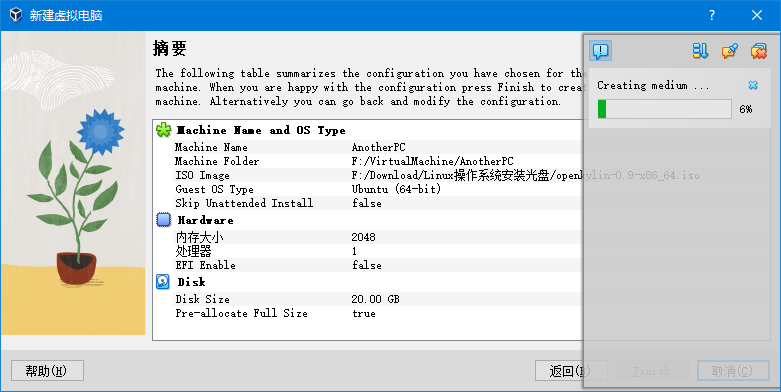Close the new virtual machine dialog
Image resolution: width=781 pixels, height=392 pixels.
[757, 15]
